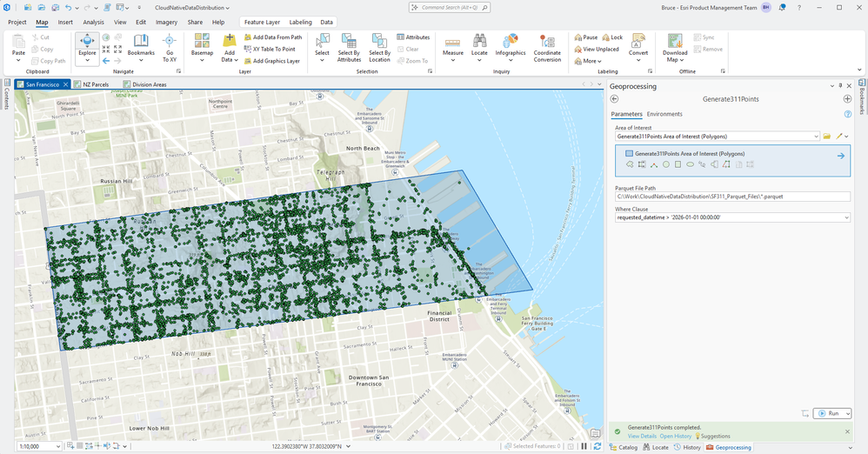Click Add Graphics Layer

(x=272, y=61)
